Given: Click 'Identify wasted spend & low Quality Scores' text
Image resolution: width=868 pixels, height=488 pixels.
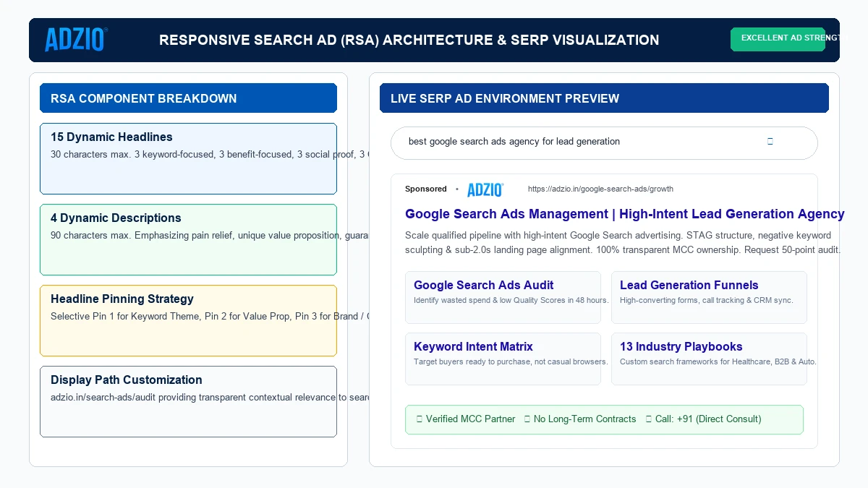Looking at the screenshot, I should point(511,301).
